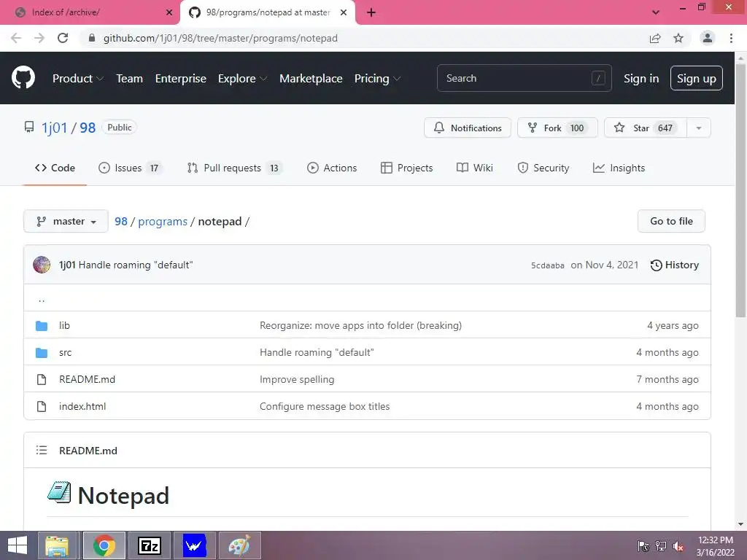This screenshot has height=560, width=747.
Task: Switch to Index of /archive/ browser tab
Action: click(x=89, y=12)
